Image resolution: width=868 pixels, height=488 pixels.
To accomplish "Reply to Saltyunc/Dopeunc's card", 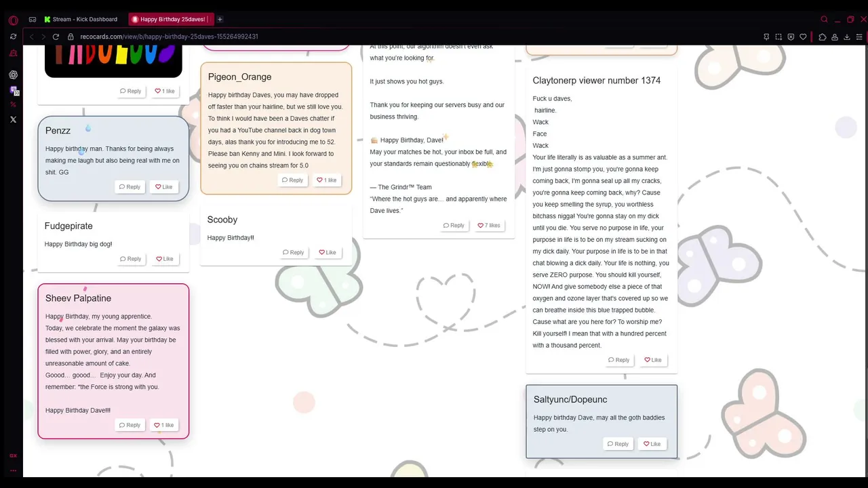I will (618, 444).
